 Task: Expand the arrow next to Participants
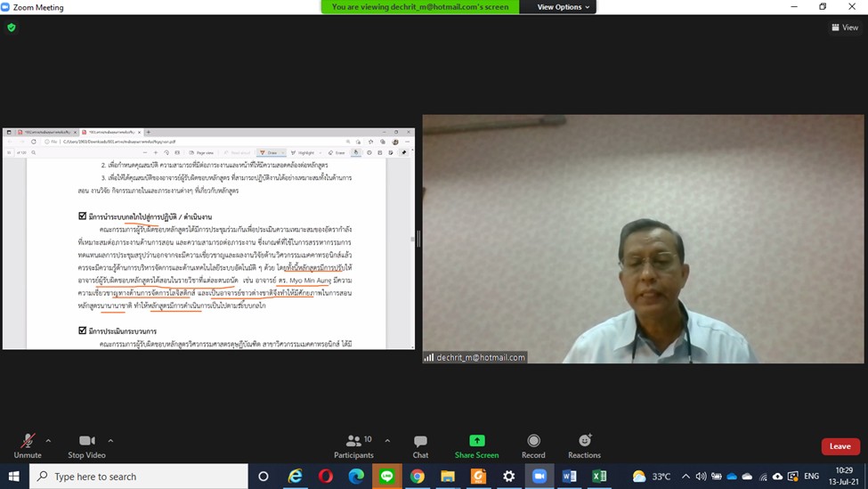click(x=387, y=440)
